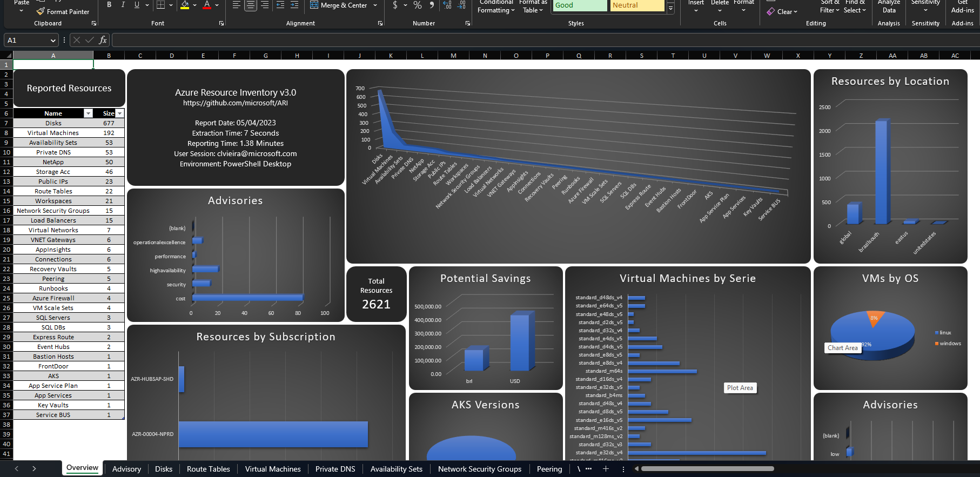Open the Disks sheet tab

tap(164, 469)
